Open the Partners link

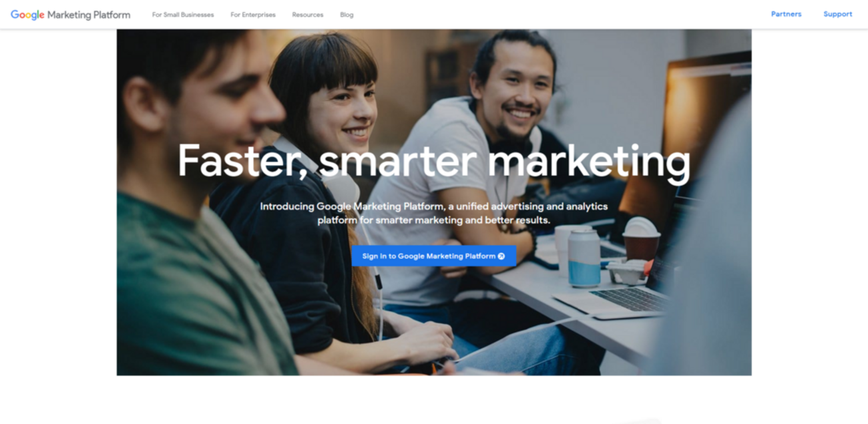point(786,14)
